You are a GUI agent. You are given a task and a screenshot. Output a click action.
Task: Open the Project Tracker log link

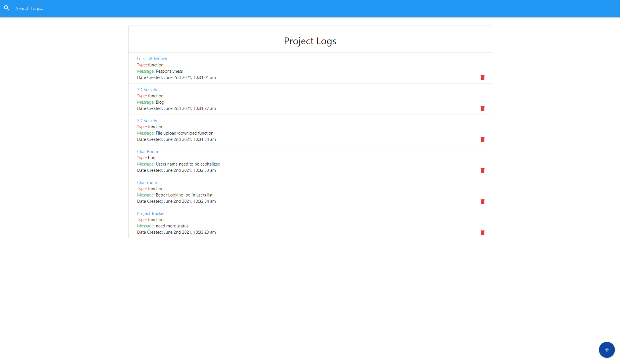point(151,214)
